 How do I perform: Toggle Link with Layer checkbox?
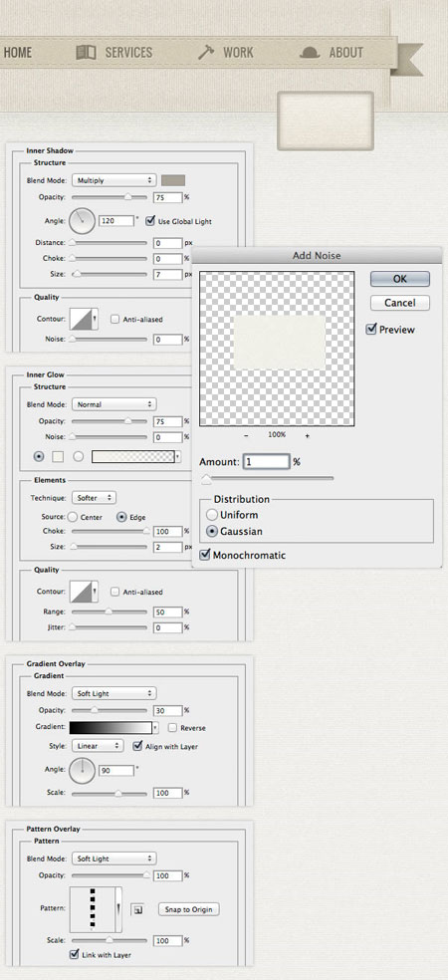click(75, 954)
